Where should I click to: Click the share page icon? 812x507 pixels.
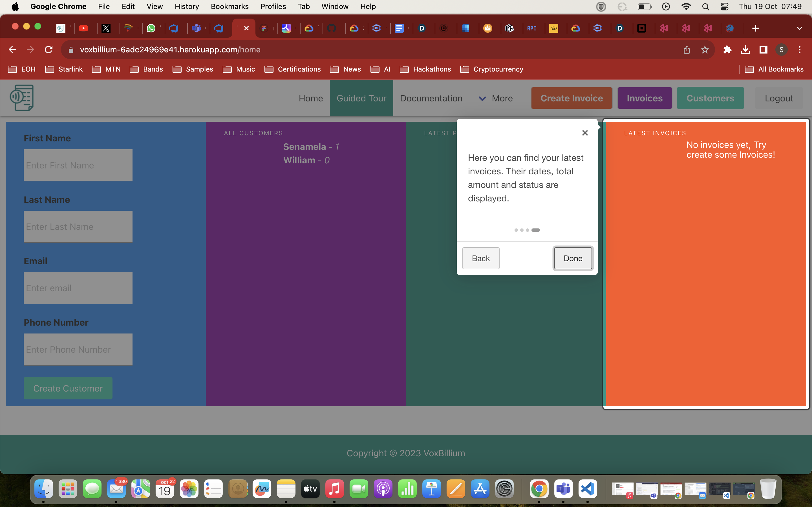[687, 50]
